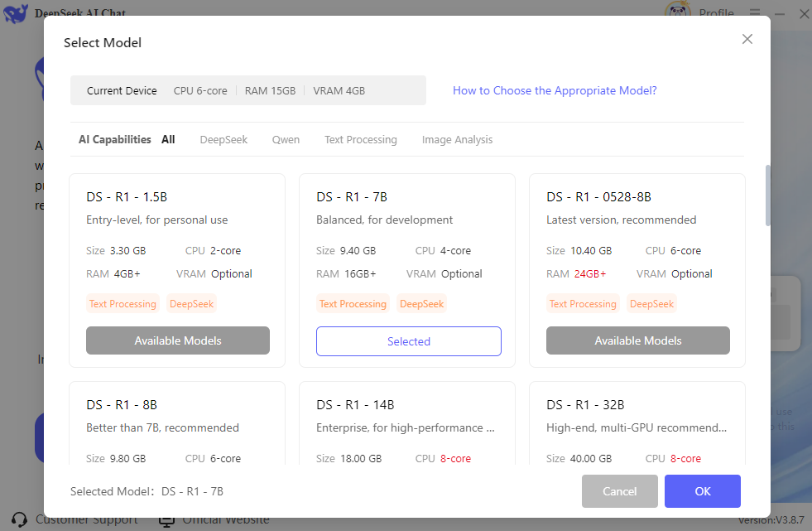Cancel the model selection
The width and height of the screenshot is (812, 531).
620,491
